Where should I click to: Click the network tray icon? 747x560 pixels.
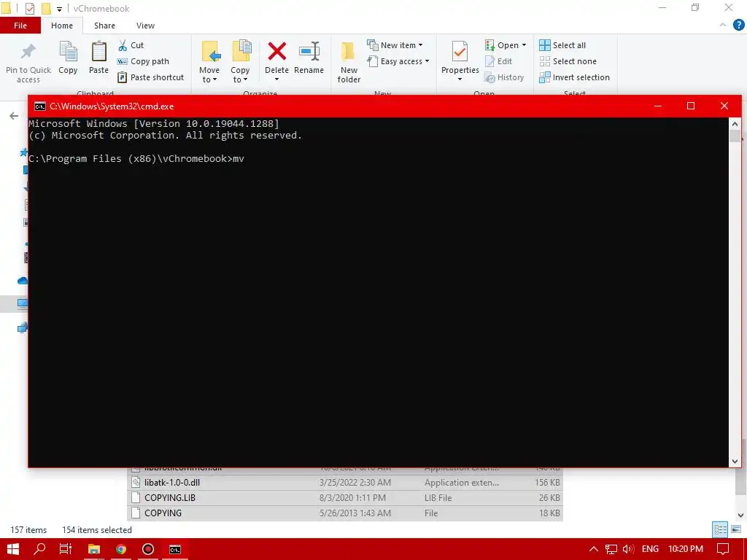(611, 549)
